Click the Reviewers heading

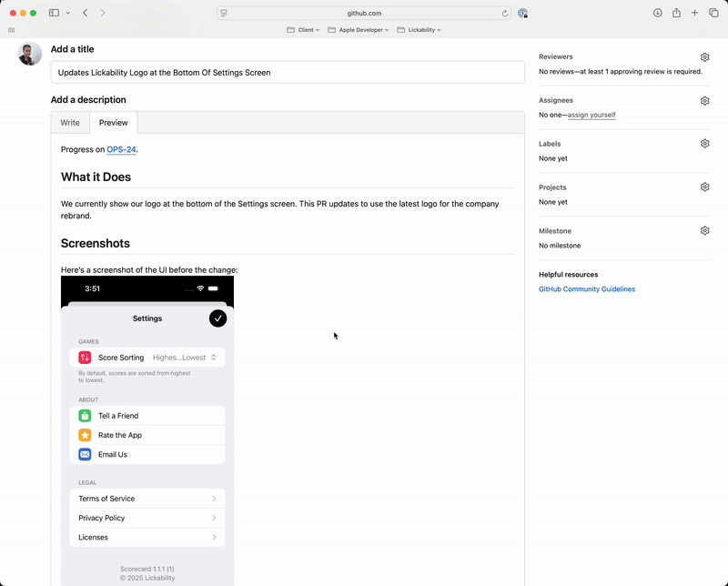[x=556, y=56]
